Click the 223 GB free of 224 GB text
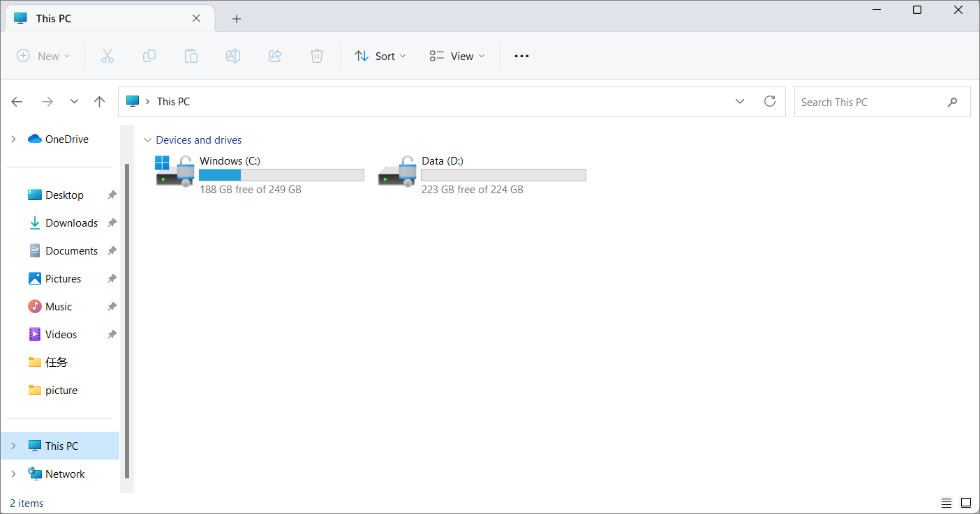Screen dimensions: 980x514 (x=473, y=190)
